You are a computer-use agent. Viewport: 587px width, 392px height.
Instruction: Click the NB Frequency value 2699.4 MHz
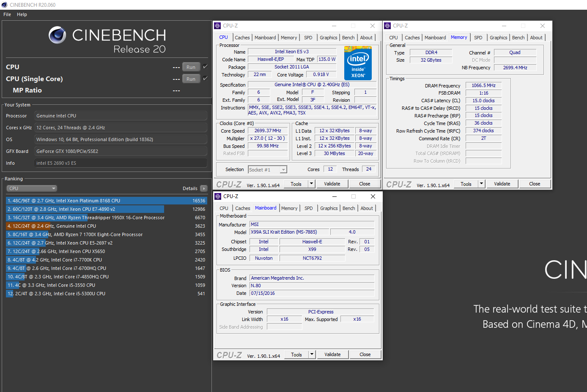515,68
